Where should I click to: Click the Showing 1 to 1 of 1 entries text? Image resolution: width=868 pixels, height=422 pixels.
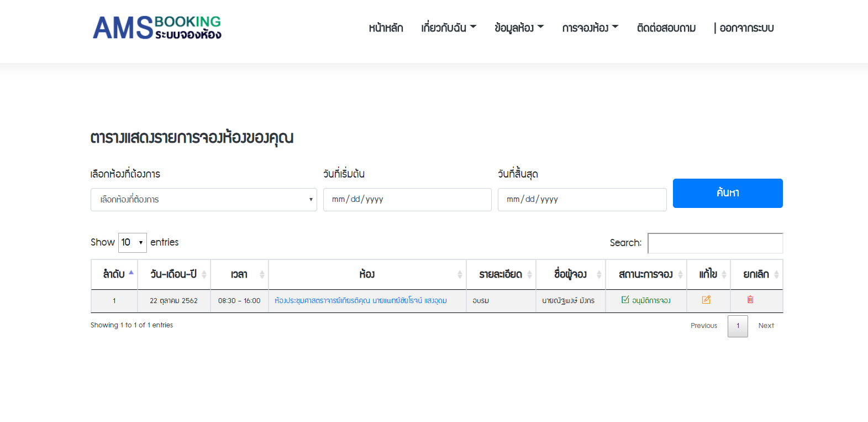[x=131, y=325]
